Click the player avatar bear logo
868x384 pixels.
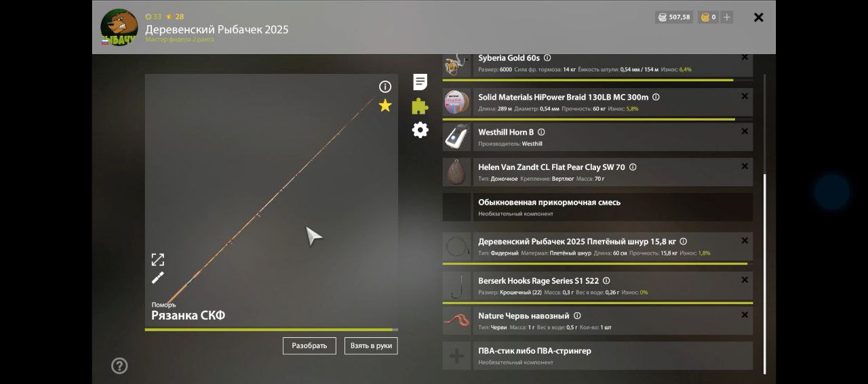(119, 28)
